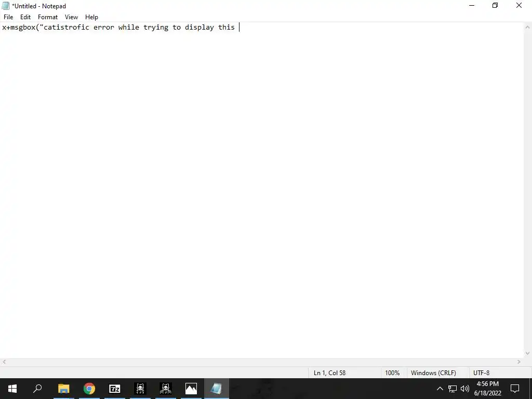Image resolution: width=532 pixels, height=399 pixels.
Task: Open the Format menu
Action: [x=47, y=17]
